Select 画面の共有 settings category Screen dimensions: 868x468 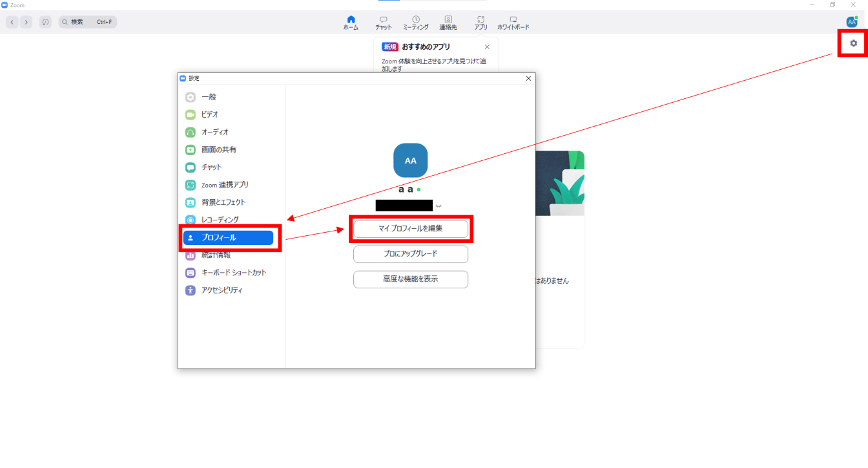click(229, 149)
